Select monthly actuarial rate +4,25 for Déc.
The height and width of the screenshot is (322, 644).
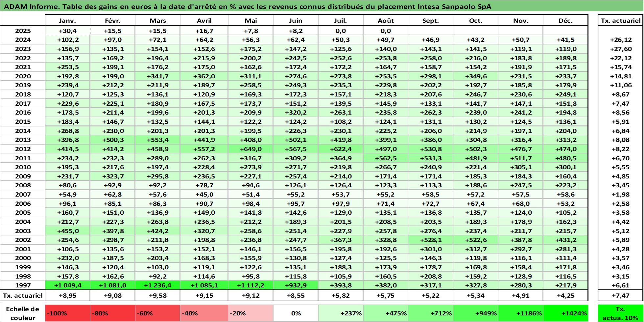click(x=565, y=295)
